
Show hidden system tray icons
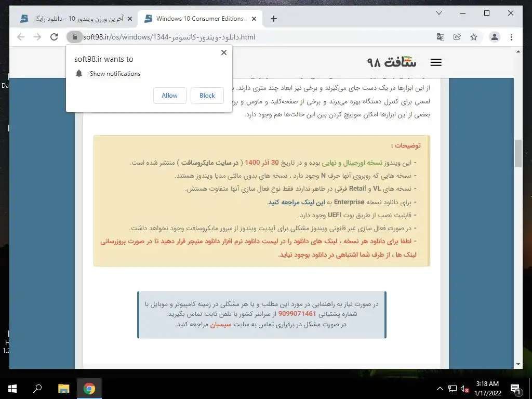(440, 389)
